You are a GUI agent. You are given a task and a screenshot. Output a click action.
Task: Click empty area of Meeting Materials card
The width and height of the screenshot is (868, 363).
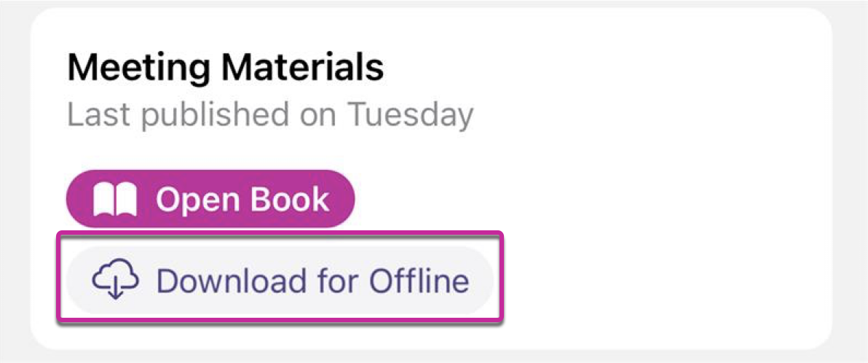(x=636, y=194)
